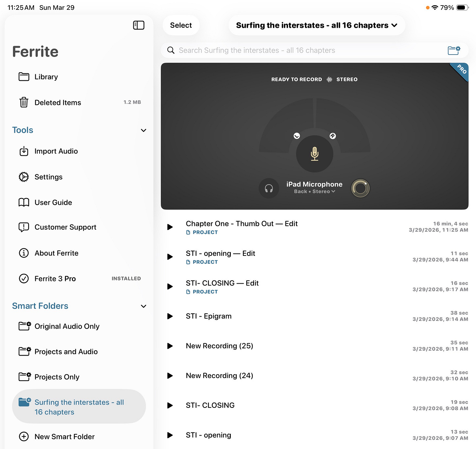Toggle the sidebar panel icon
The height and width of the screenshot is (449, 476).
[139, 25]
